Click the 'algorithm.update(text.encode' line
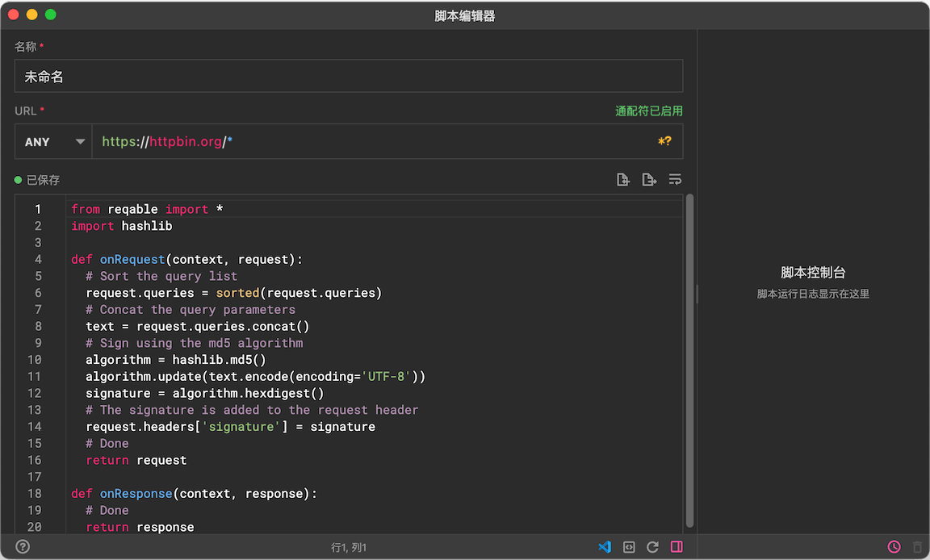Viewport: 930px width, 560px height. point(256,376)
